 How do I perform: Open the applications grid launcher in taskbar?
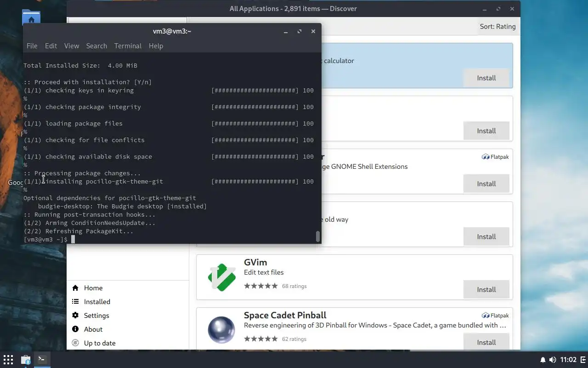[8, 359]
